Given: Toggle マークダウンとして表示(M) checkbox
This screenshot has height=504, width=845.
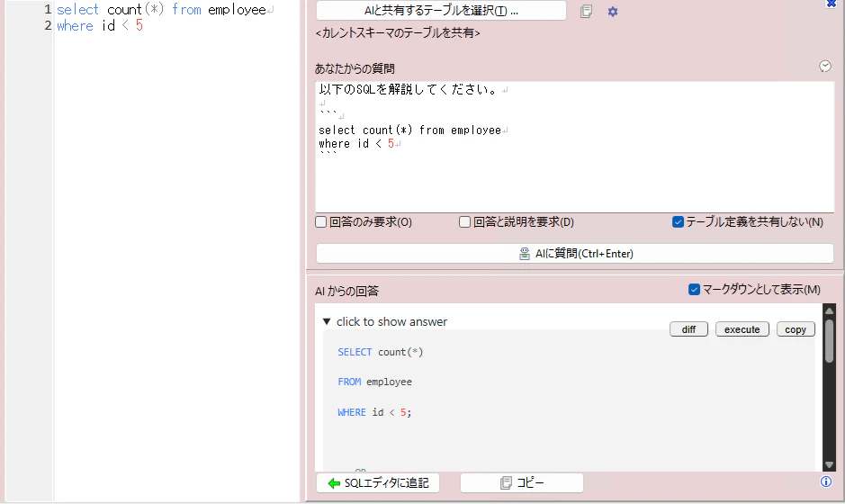Looking at the screenshot, I should pos(694,290).
